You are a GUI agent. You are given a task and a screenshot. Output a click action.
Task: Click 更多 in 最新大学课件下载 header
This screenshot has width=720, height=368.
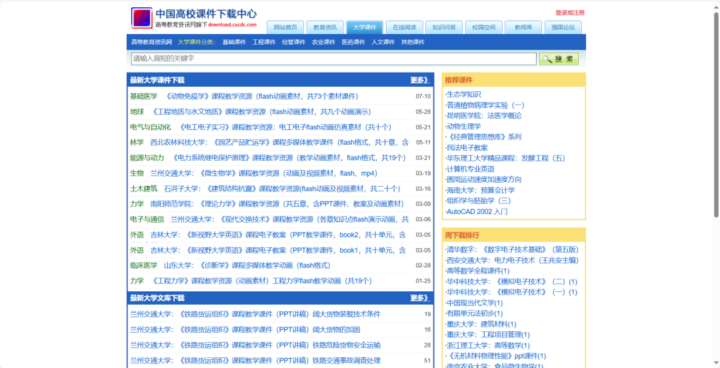coord(420,80)
